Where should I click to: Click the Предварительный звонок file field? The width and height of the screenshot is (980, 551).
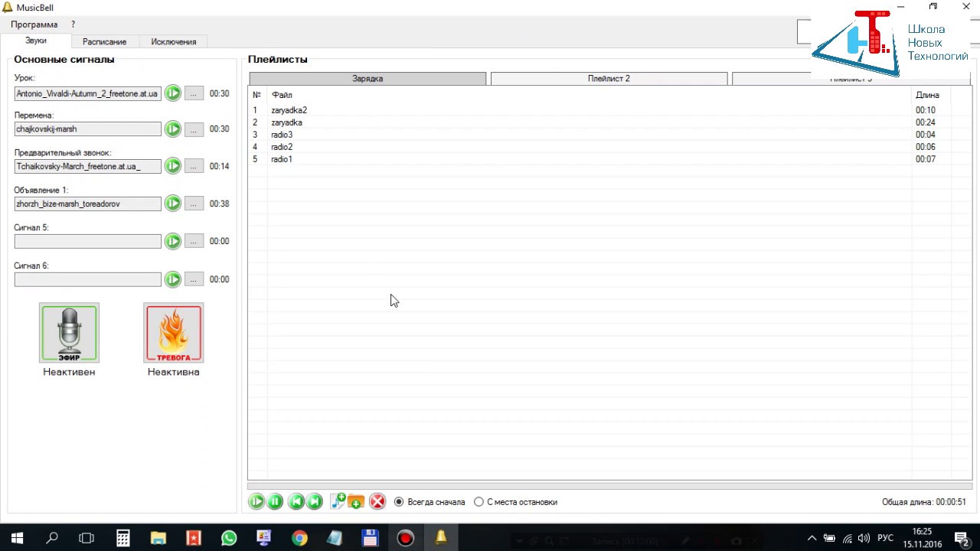[x=88, y=166]
